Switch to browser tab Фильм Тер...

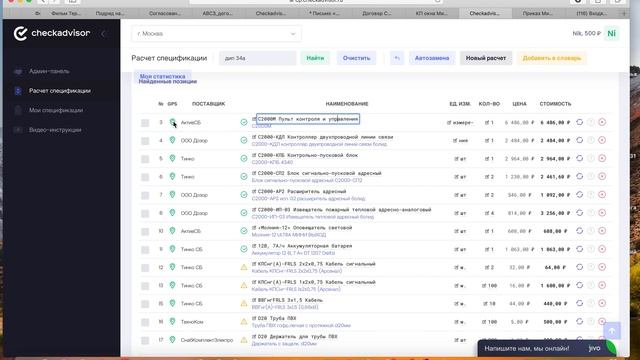(x=66, y=13)
